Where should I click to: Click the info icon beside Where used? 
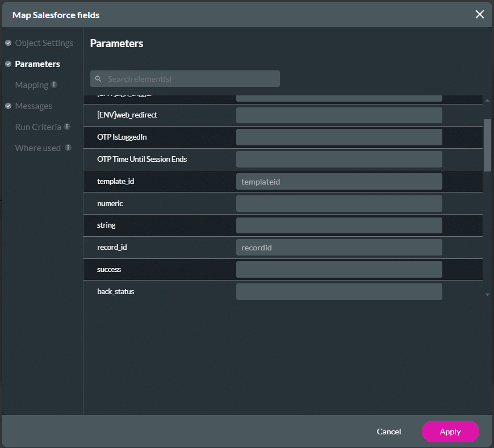[68, 148]
